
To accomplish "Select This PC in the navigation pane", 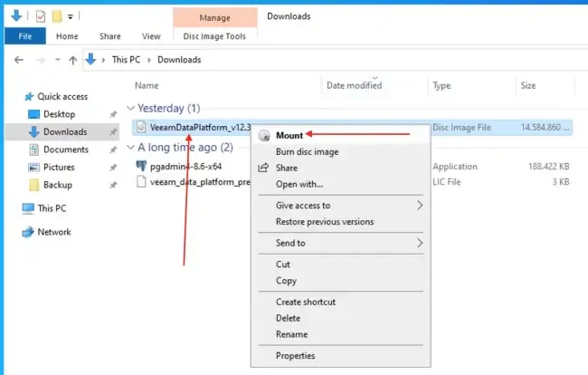I will coord(52,208).
